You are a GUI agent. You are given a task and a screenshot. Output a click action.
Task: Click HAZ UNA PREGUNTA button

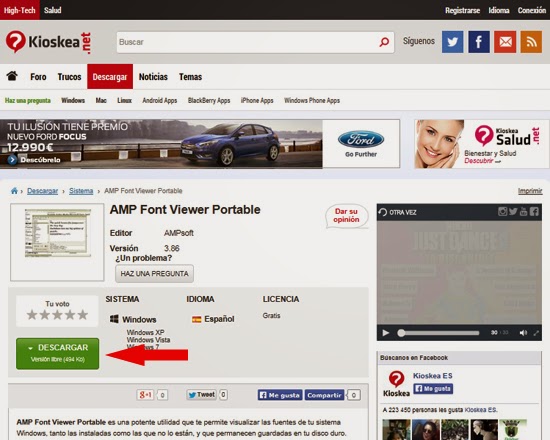[x=154, y=273]
